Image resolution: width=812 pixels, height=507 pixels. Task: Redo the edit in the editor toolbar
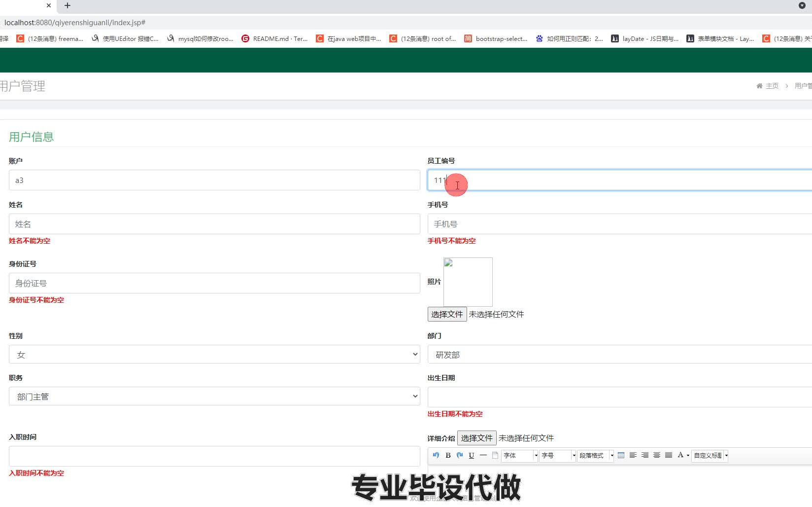460,455
